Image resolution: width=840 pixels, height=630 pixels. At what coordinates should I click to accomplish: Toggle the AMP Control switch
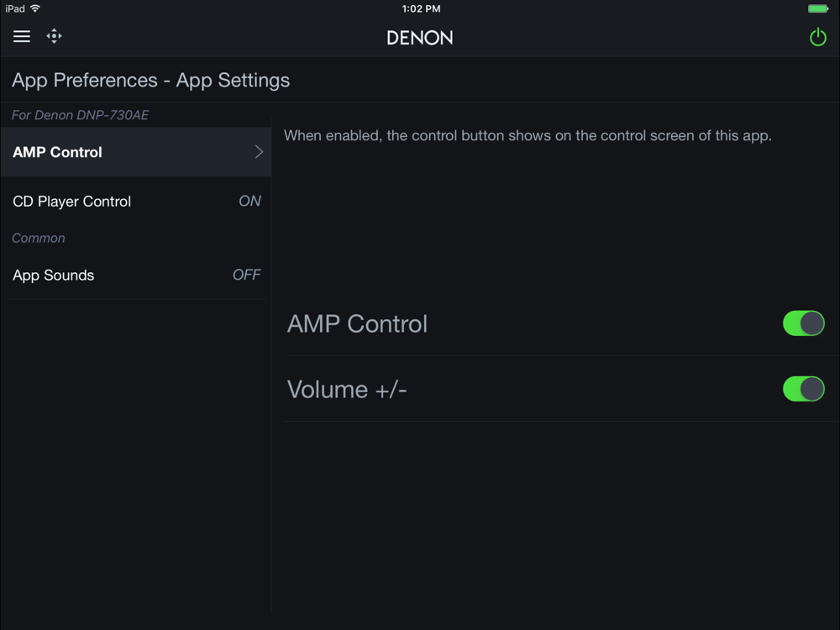click(803, 323)
